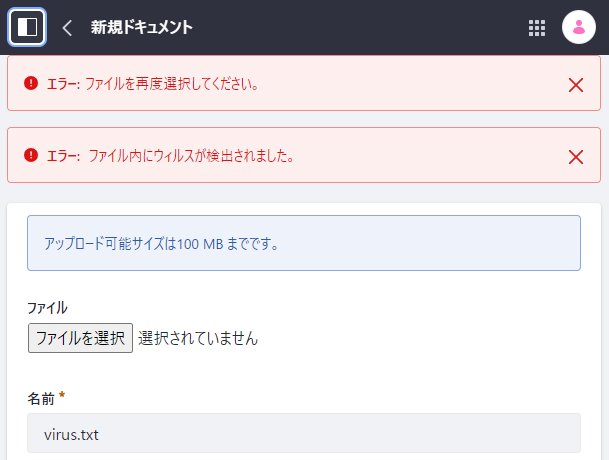Image resolution: width=609 pixels, height=460 pixels.
Task: Dismiss the "ファイルを再度選択してください" error alert
Action: [x=575, y=84]
